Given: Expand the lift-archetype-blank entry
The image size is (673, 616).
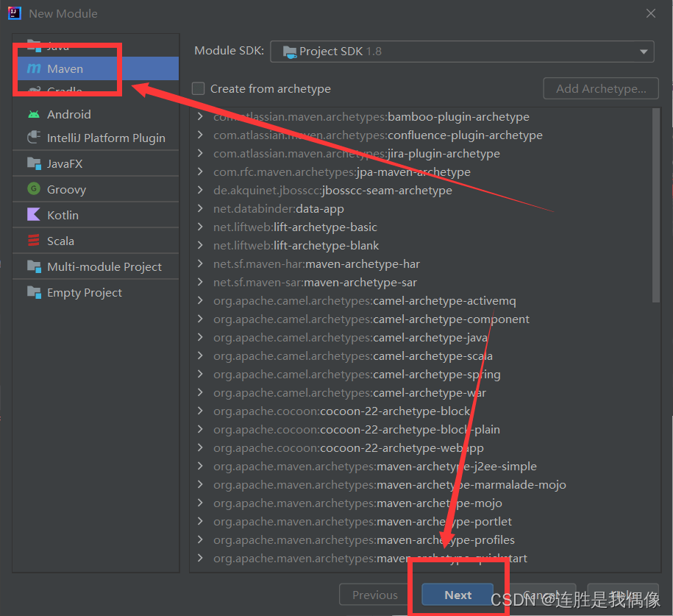Looking at the screenshot, I should pyautogui.click(x=200, y=245).
